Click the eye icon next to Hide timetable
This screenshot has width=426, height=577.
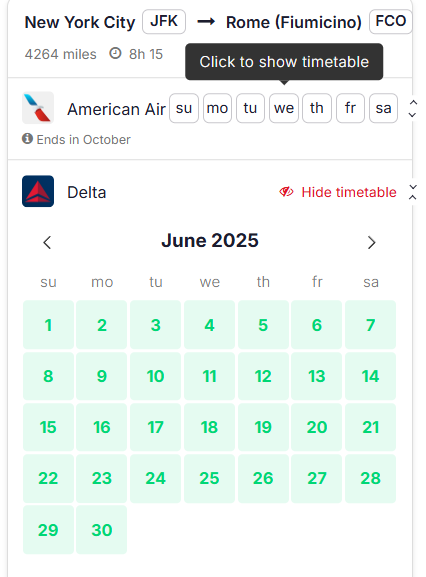[286, 192]
